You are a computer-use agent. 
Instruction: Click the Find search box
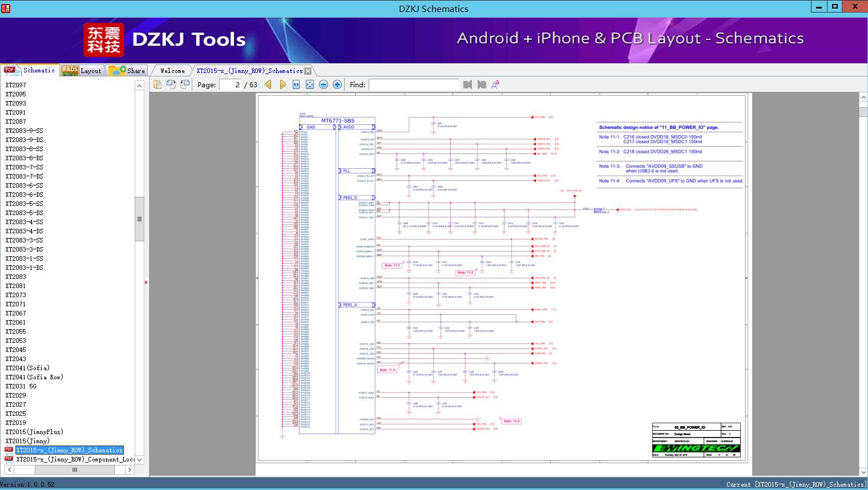[414, 84]
